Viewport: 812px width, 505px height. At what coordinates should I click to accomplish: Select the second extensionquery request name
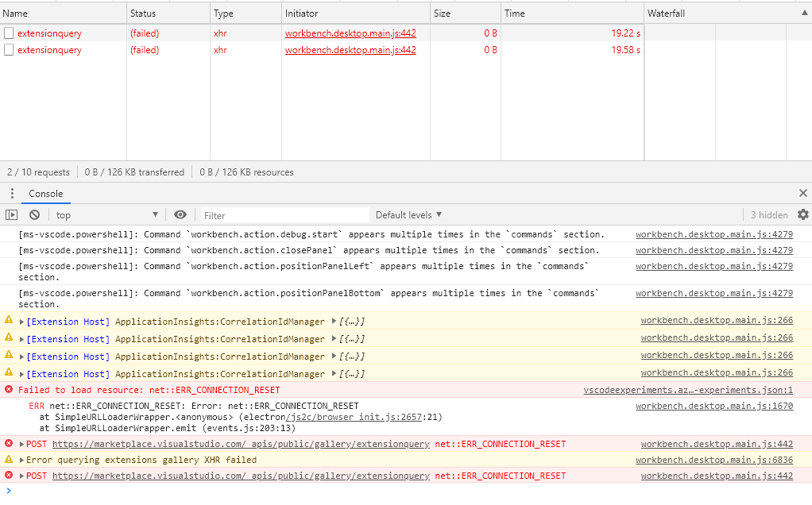point(50,50)
